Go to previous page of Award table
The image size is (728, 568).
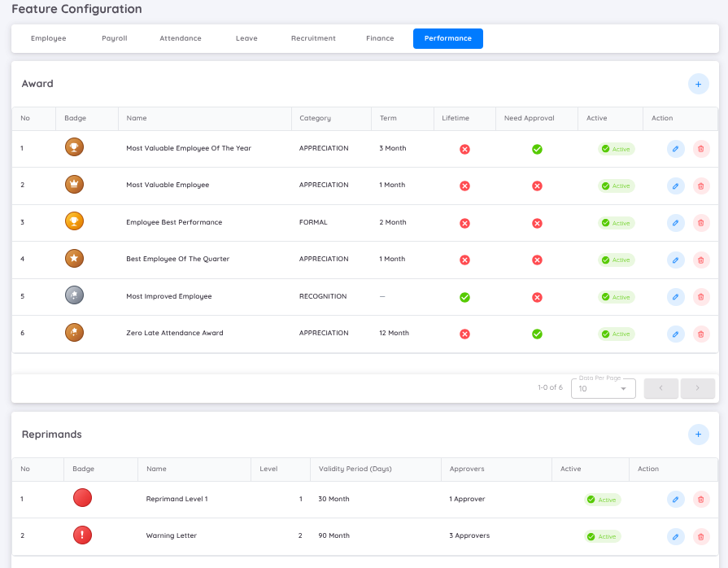tap(661, 388)
